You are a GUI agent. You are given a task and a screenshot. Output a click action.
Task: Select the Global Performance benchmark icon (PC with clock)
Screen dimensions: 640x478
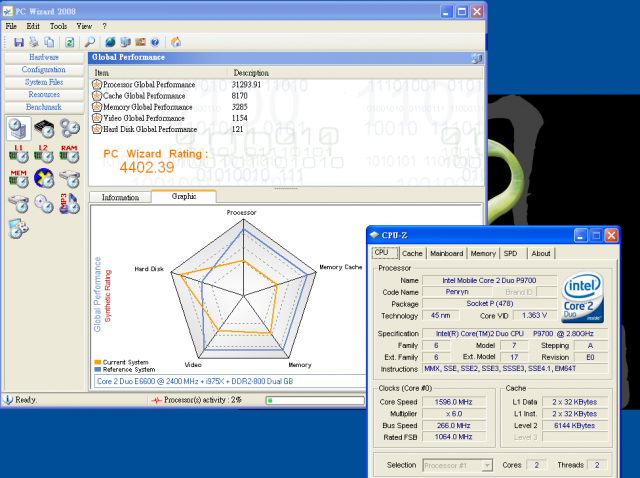(18, 129)
